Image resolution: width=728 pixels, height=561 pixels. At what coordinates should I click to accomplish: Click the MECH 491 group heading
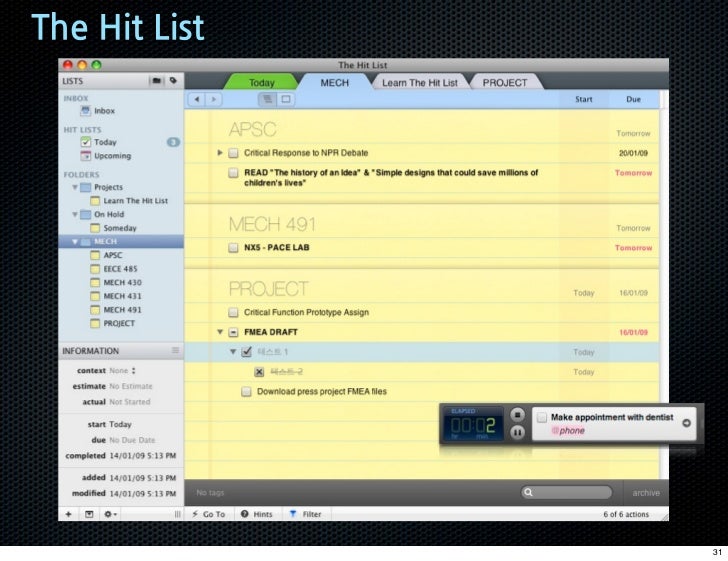tap(272, 224)
